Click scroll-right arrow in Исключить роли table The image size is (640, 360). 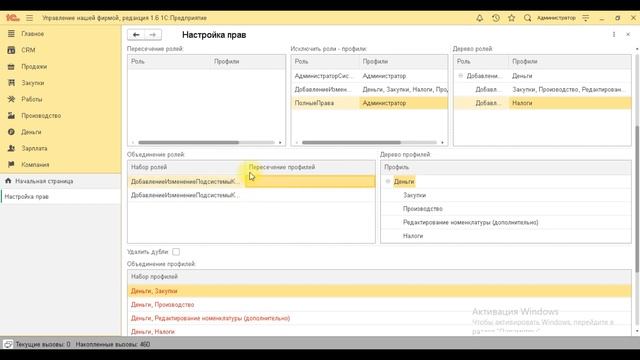pyautogui.click(x=442, y=142)
